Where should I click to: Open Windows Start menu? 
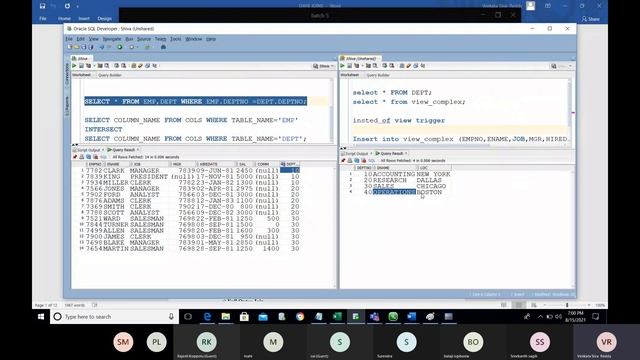click(x=41, y=317)
